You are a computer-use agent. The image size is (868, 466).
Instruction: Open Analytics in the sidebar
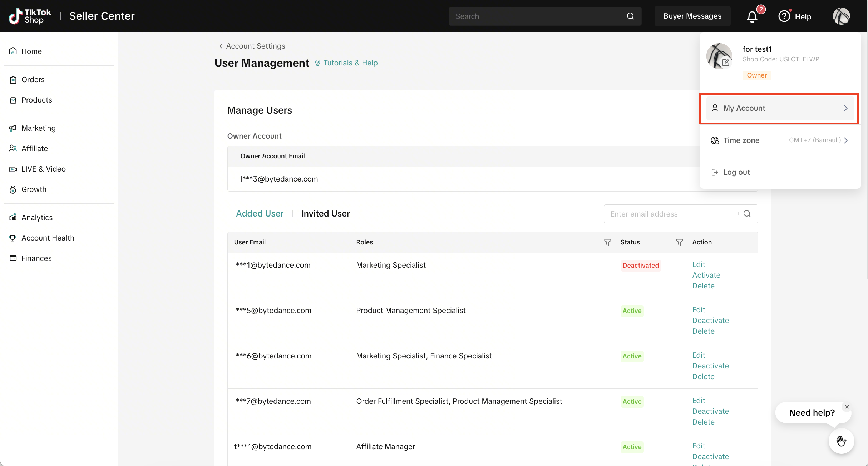(37, 217)
